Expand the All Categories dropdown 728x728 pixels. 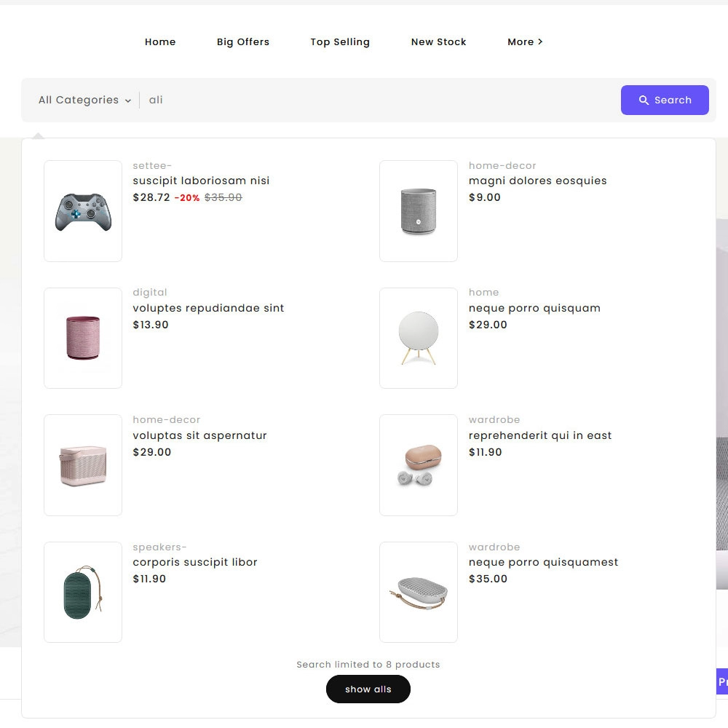tap(85, 100)
